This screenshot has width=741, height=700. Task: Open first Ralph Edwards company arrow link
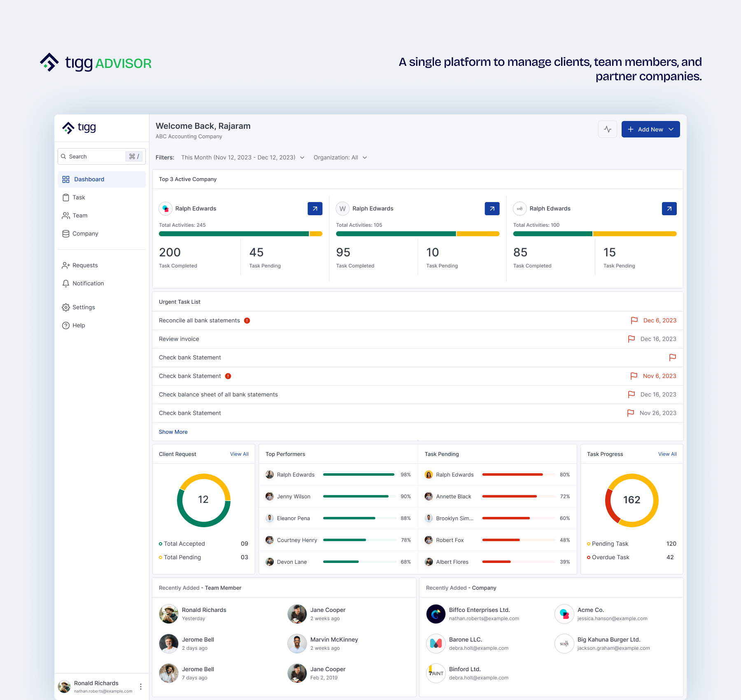(315, 209)
